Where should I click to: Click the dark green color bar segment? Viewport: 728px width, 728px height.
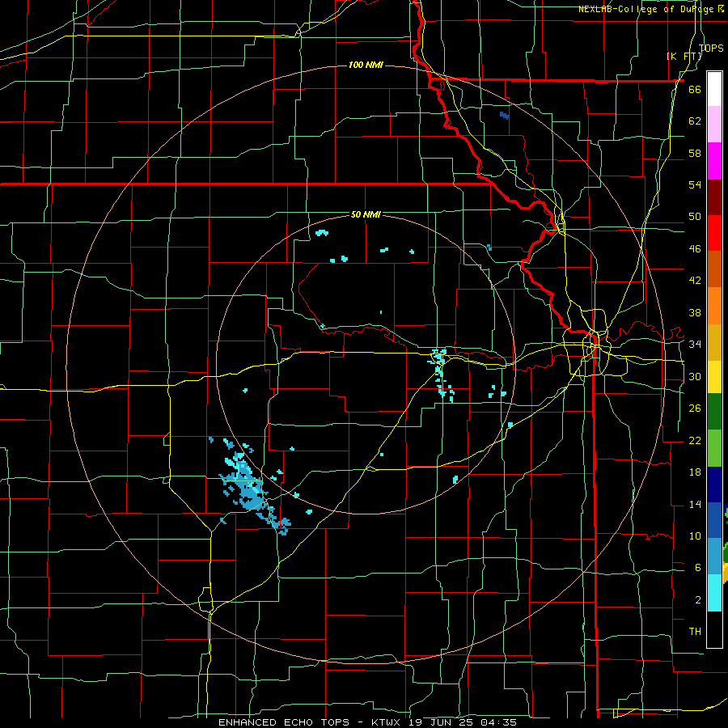[x=714, y=412]
